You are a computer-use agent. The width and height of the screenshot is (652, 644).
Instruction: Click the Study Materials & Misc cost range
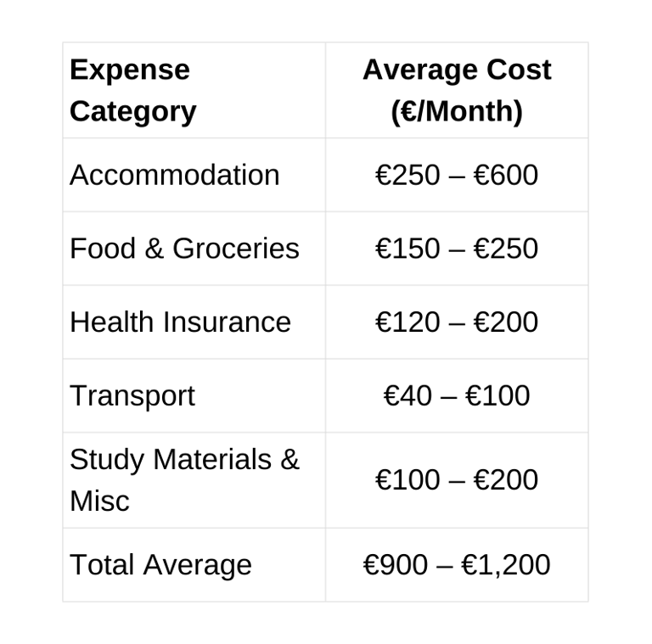tap(457, 480)
